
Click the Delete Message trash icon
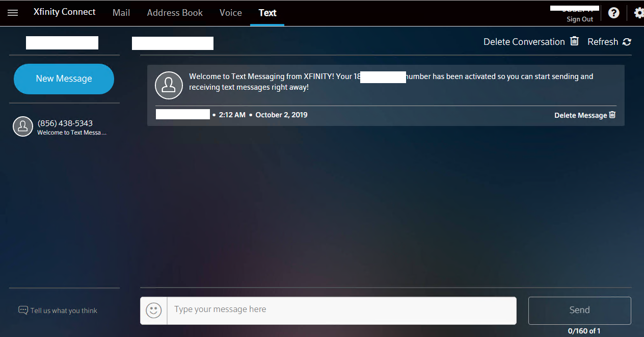click(x=612, y=115)
